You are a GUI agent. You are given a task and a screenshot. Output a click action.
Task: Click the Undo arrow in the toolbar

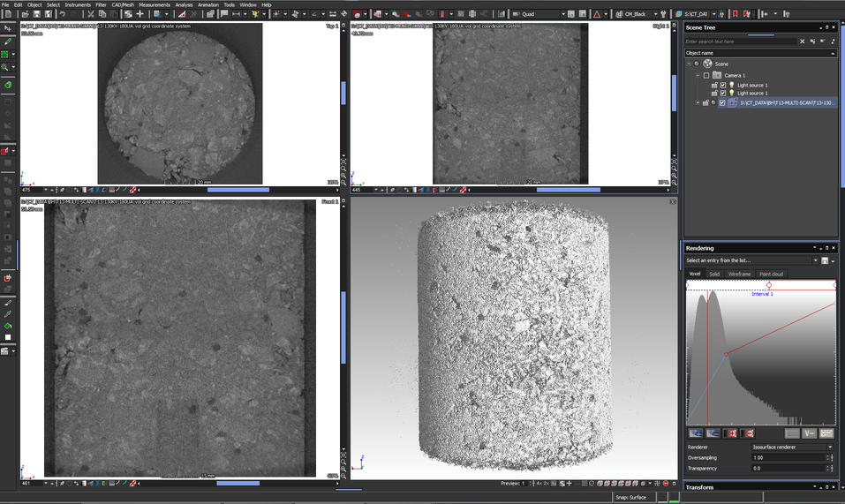62,14
